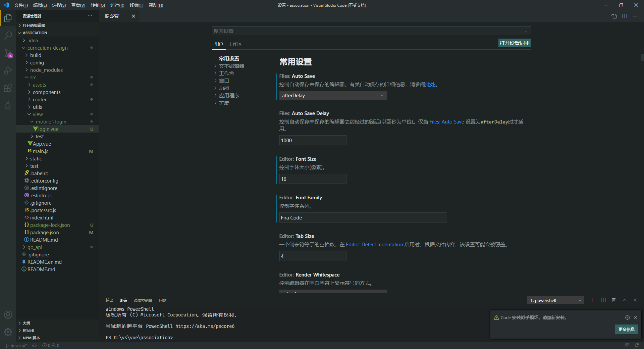Click the Auto Save Delay 1000 field

coord(313,140)
